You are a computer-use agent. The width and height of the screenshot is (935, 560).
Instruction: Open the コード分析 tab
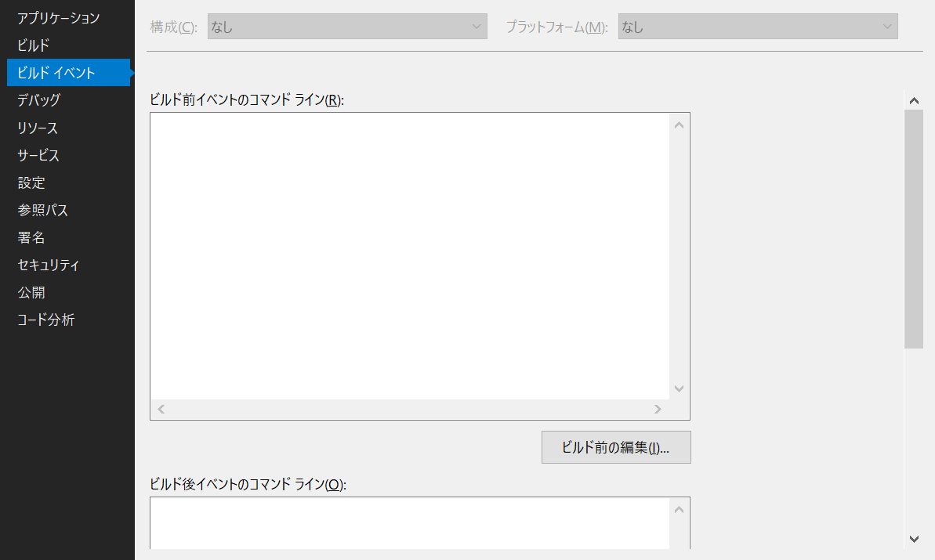point(46,320)
